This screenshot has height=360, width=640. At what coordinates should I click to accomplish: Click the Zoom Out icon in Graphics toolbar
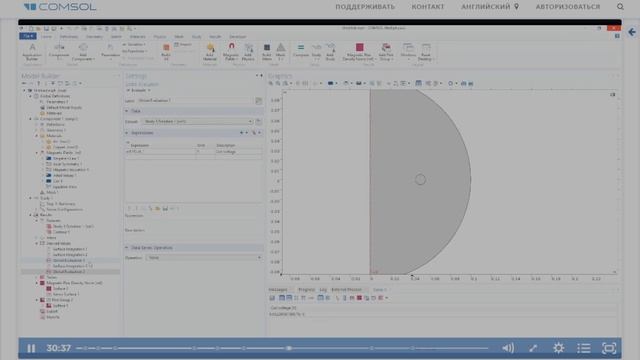click(x=278, y=83)
